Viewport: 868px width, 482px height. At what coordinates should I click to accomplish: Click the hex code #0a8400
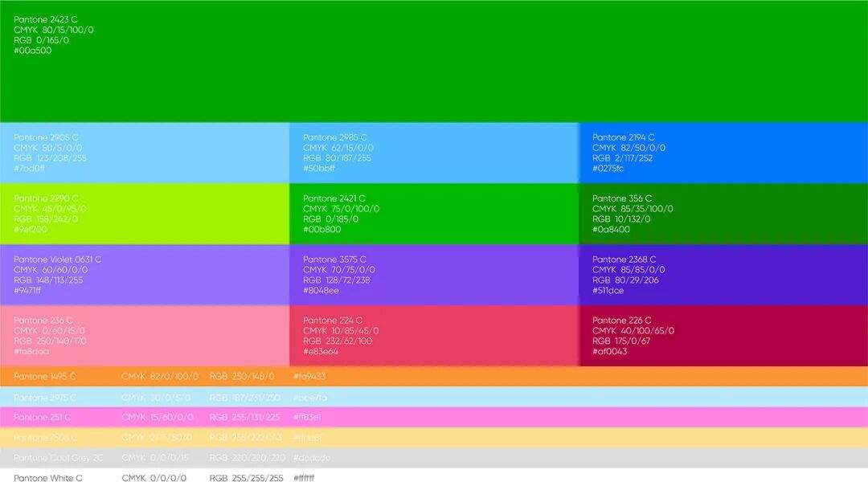coord(611,230)
